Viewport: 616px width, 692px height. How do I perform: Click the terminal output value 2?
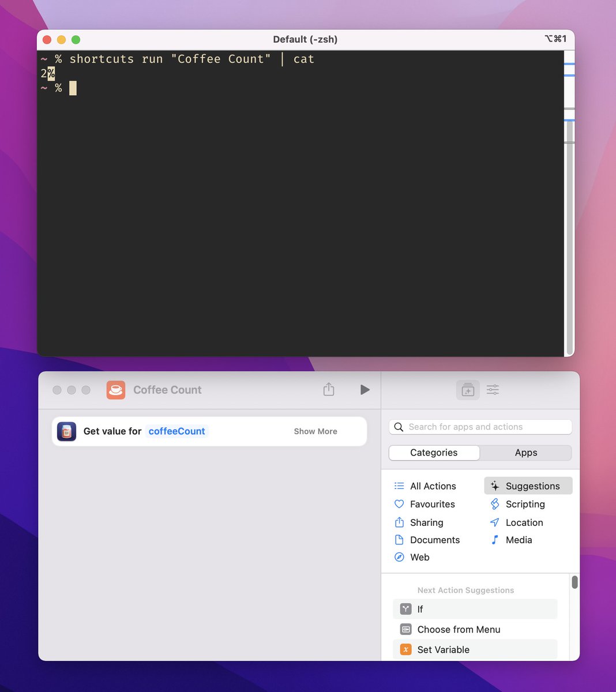pos(44,73)
